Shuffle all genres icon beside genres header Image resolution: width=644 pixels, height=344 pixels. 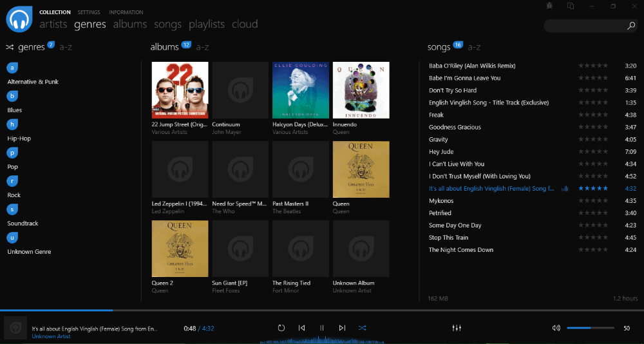click(x=10, y=47)
